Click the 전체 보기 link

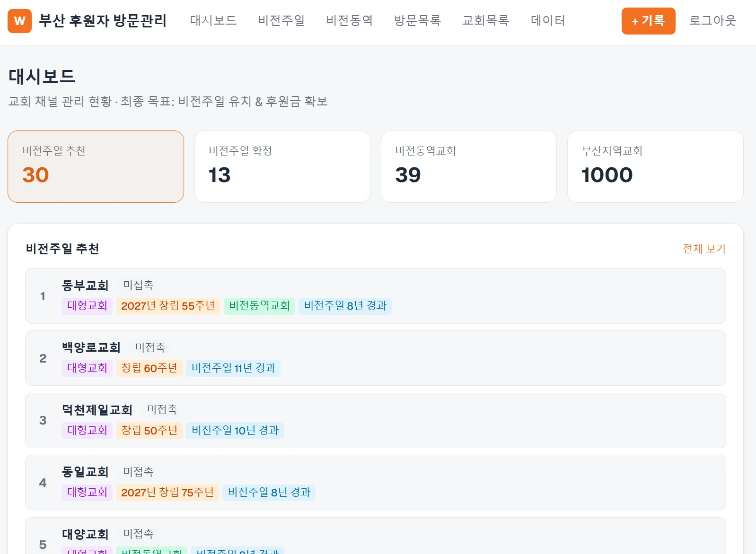click(x=704, y=249)
